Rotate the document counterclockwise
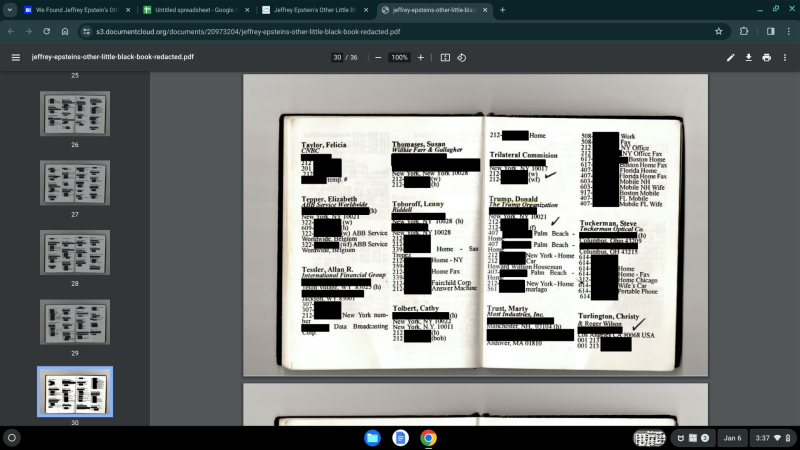Screen dimensions: 800x450 click(x=462, y=57)
